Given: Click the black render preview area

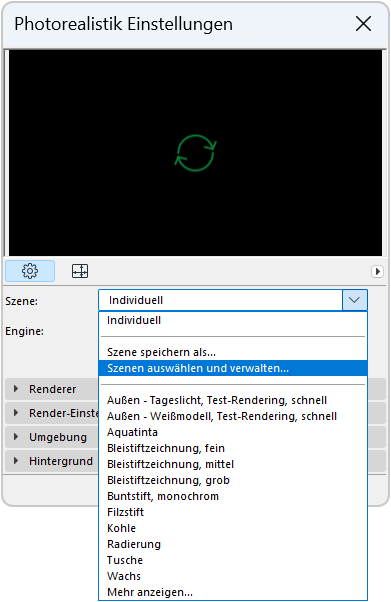Looking at the screenshot, I should 196,153.
